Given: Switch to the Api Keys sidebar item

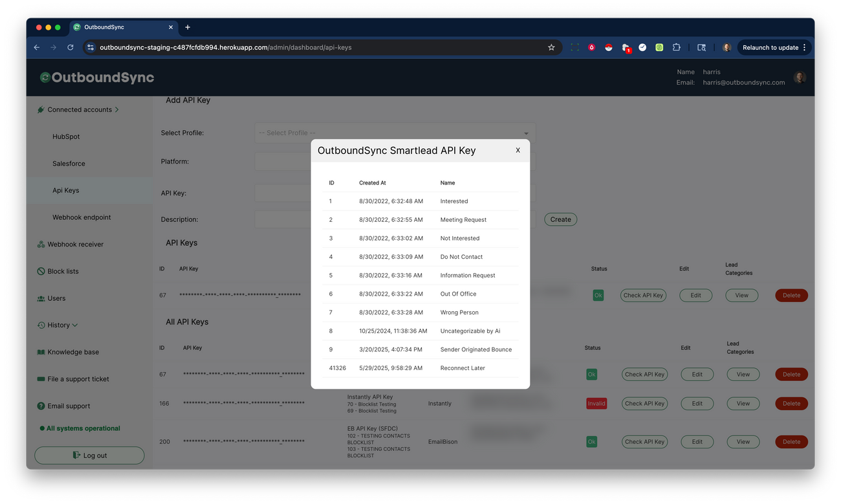Looking at the screenshot, I should point(65,190).
